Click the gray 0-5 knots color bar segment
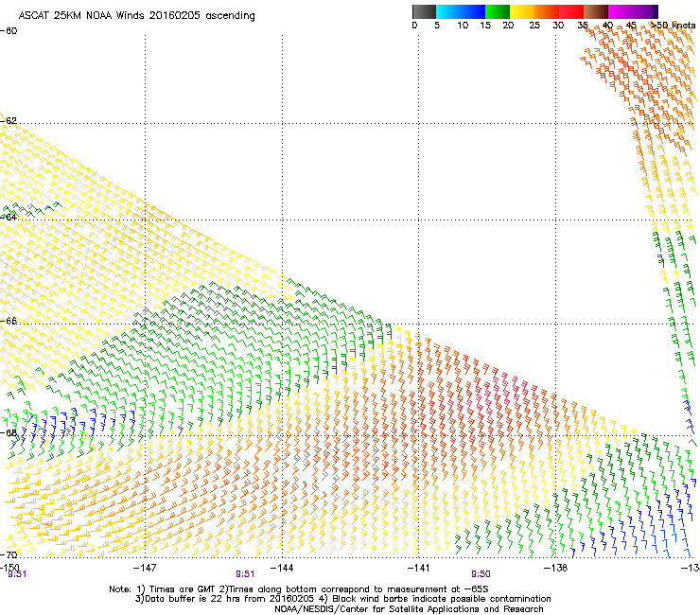 coord(424,11)
